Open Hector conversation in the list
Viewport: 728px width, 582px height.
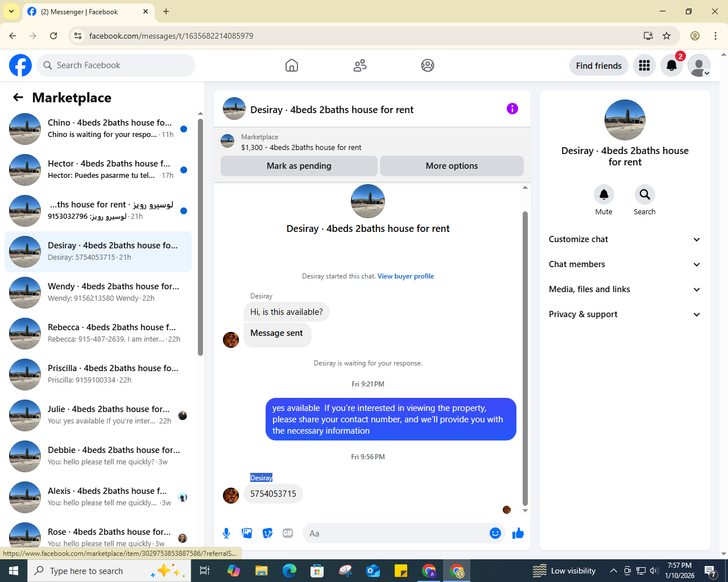point(98,170)
